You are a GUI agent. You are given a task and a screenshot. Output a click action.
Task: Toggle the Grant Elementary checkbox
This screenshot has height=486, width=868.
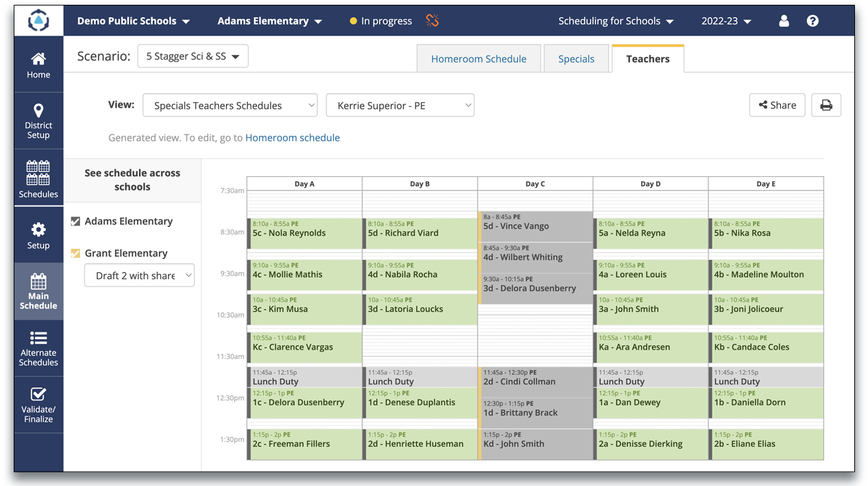tap(75, 254)
